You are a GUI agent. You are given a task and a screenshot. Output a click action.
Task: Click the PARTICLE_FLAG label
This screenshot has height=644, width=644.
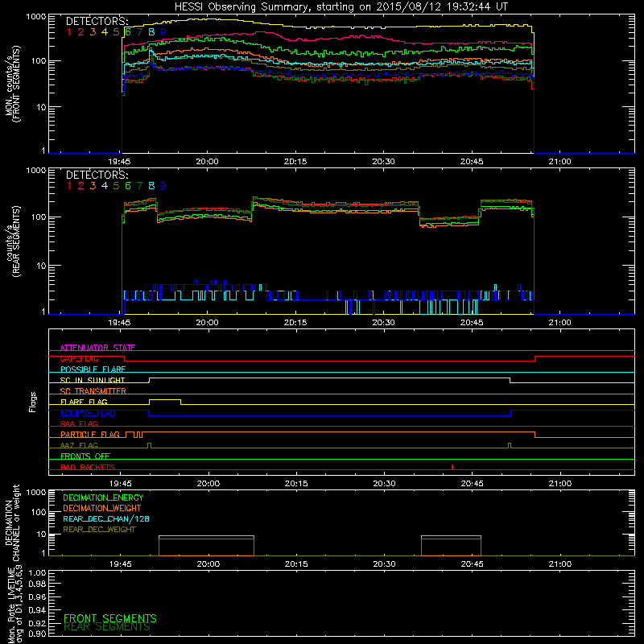(x=90, y=434)
